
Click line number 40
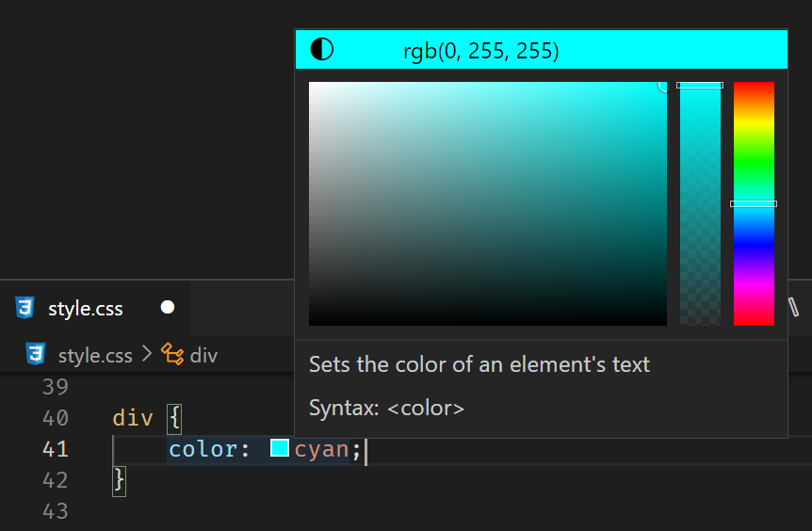(56, 418)
